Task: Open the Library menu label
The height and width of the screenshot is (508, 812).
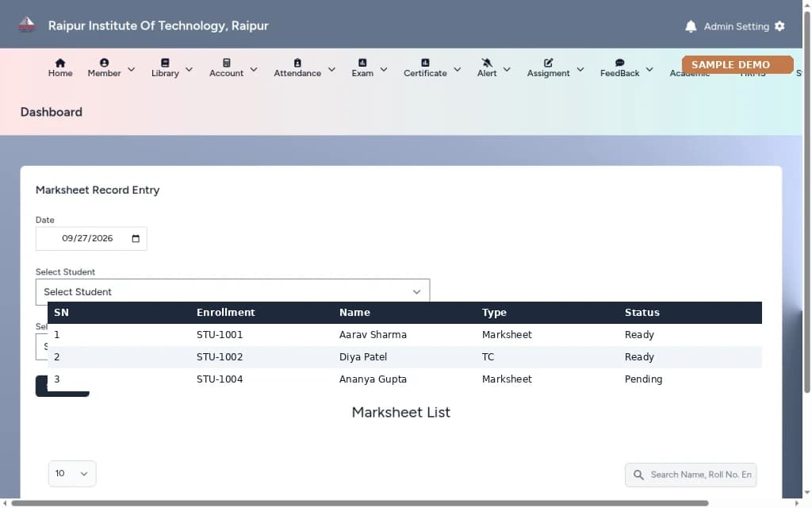Action: tap(165, 73)
